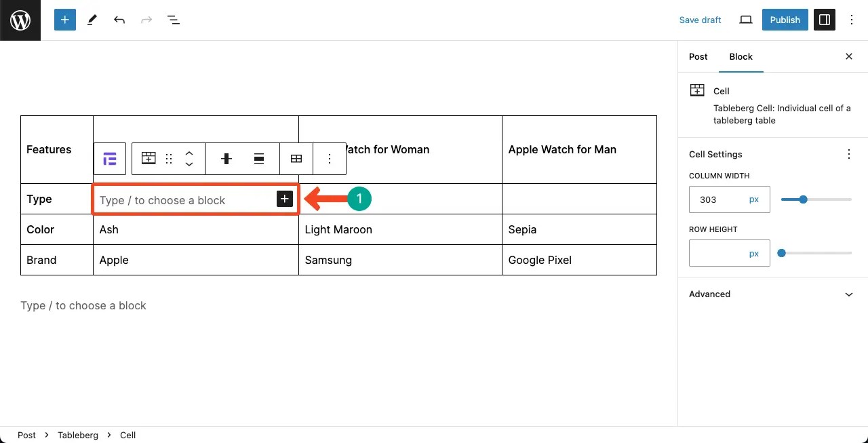Screen dimensions: 868x443
Task: Click the Save draft link
Action: (700, 20)
